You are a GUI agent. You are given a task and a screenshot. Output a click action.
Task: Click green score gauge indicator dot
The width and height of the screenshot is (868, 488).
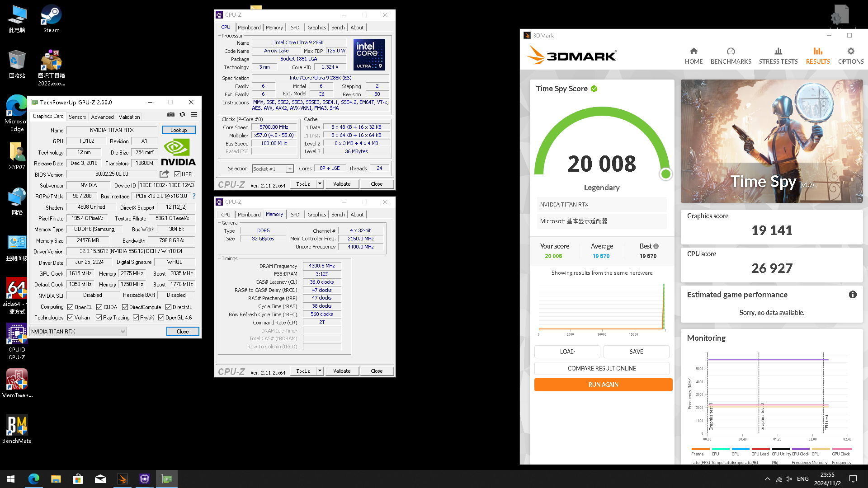point(665,174)
